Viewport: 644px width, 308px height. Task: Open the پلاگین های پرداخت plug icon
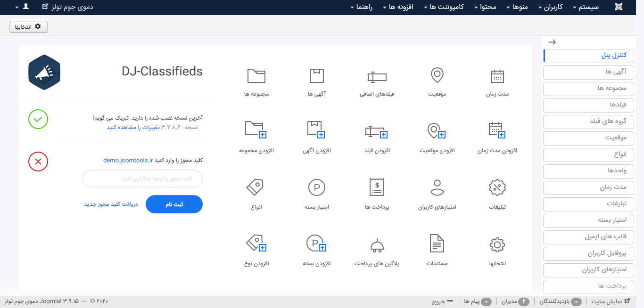pos(377,245)
